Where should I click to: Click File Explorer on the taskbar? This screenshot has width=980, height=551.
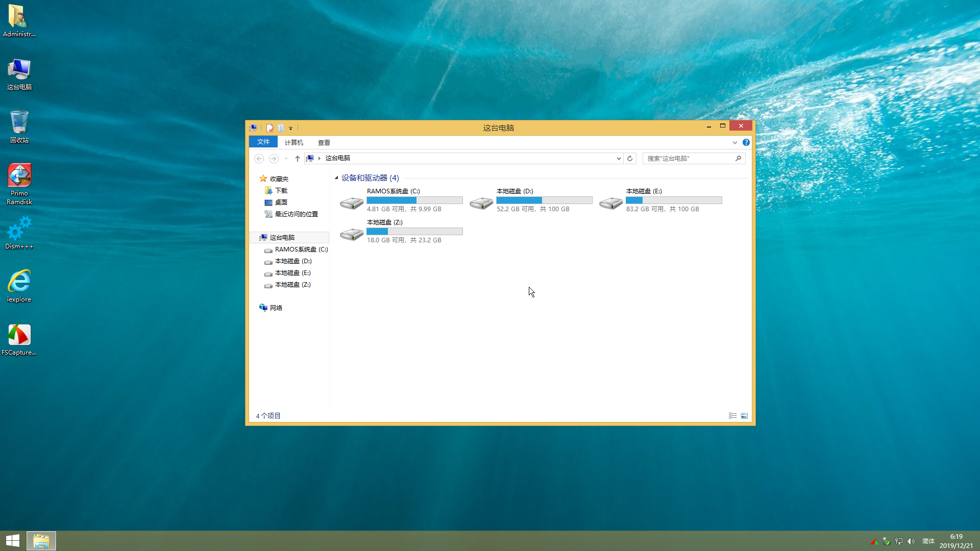tap(41, 541)
